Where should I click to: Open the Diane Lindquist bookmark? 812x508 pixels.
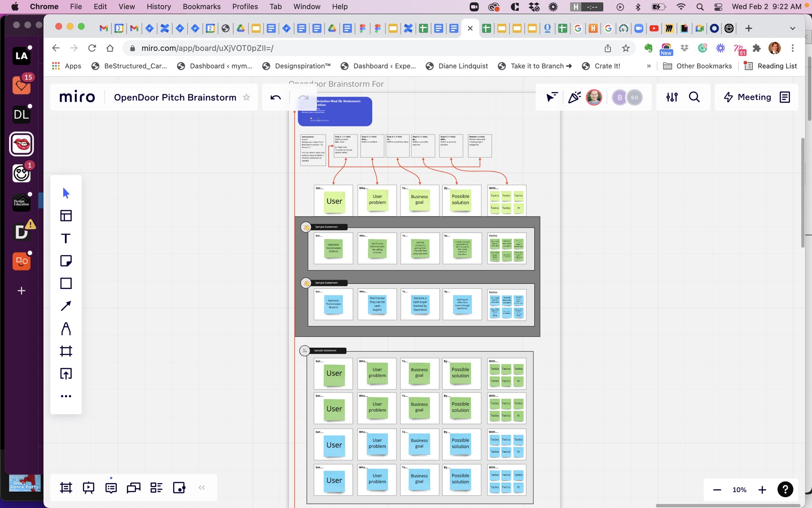pyautogui.click(x=457, y=66)
